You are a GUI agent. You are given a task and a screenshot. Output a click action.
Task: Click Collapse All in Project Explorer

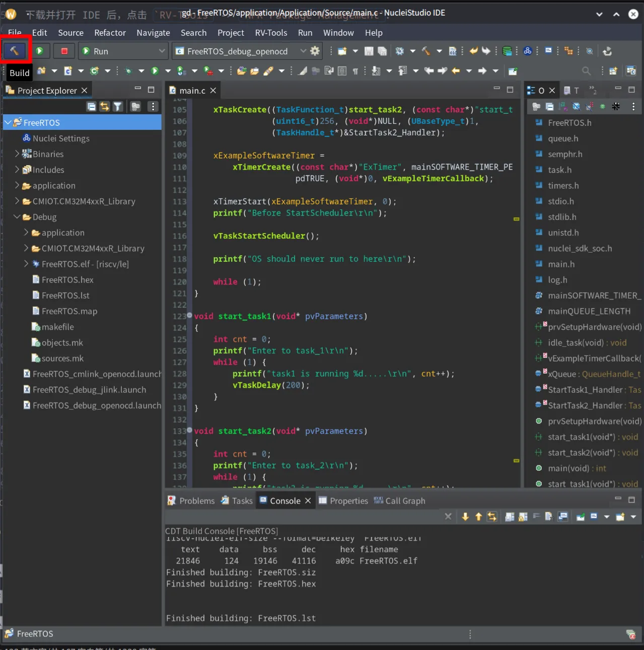pyautogui.click(x=91, y=106)
